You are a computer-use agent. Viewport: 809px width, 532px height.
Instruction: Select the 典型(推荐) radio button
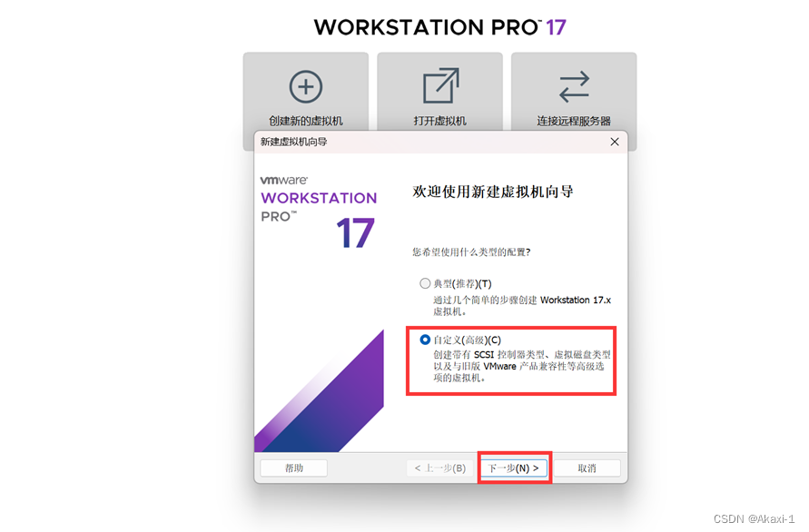tap(425, 283)
